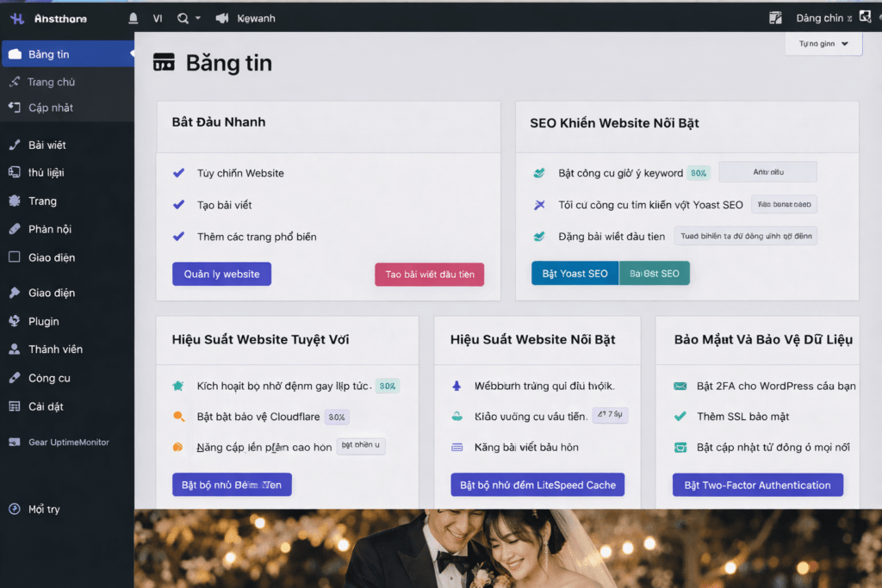Click the wedding couple photo thumbnail
This screenshot has width=882, height=588.
pyautogui.click(x=507, y=548)
